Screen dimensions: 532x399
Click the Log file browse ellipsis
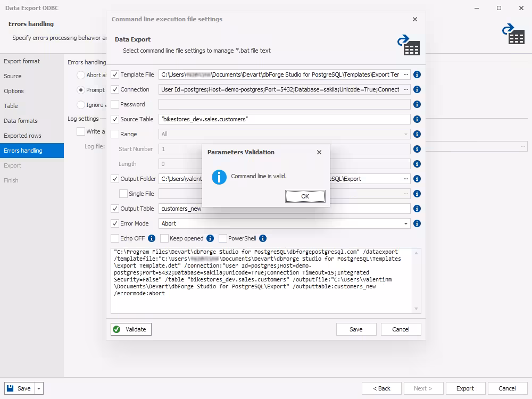pyautogui.click(x=523, y=147)
